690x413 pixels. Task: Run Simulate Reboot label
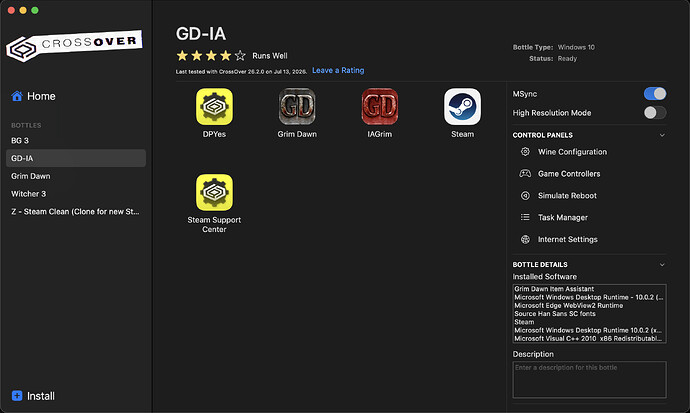(567, 196)
